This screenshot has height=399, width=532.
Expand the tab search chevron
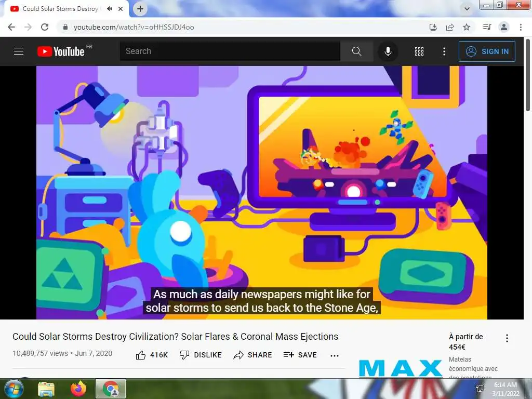[467, 9]
